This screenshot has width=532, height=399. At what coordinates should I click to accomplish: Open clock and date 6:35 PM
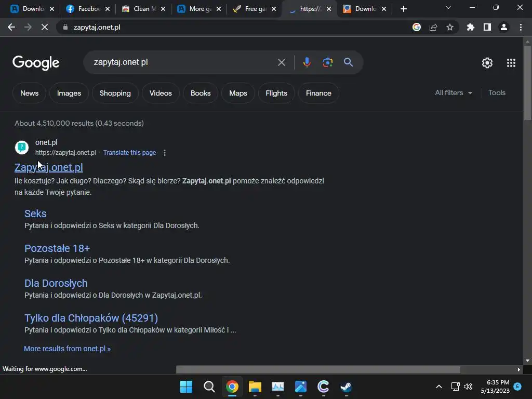[495, 387]
